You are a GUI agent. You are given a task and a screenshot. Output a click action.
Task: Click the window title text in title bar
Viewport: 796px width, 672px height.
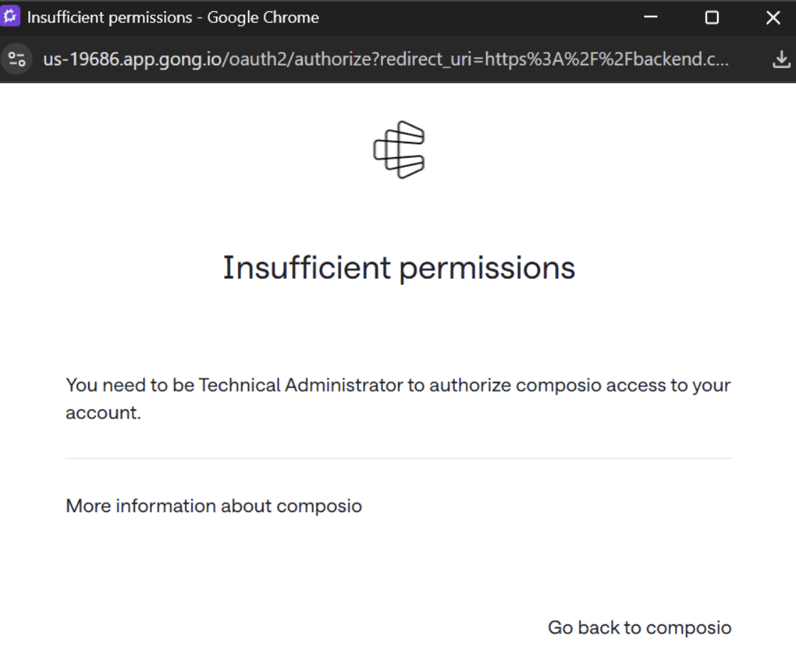tap(173, 17)
